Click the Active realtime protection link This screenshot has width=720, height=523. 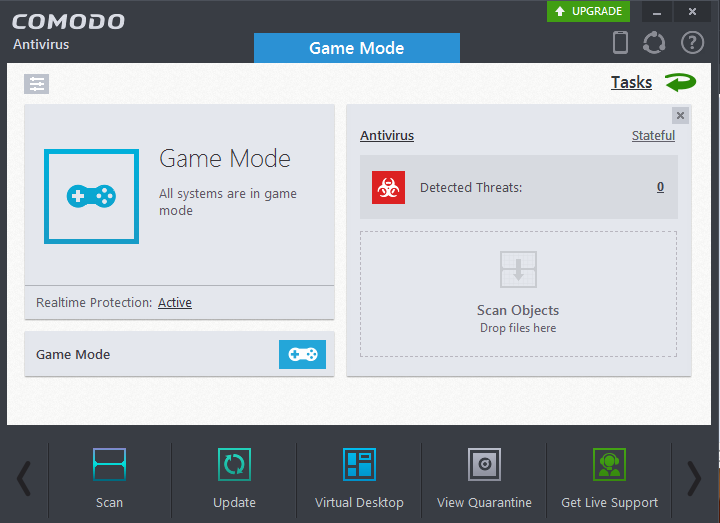pos(175,303)
